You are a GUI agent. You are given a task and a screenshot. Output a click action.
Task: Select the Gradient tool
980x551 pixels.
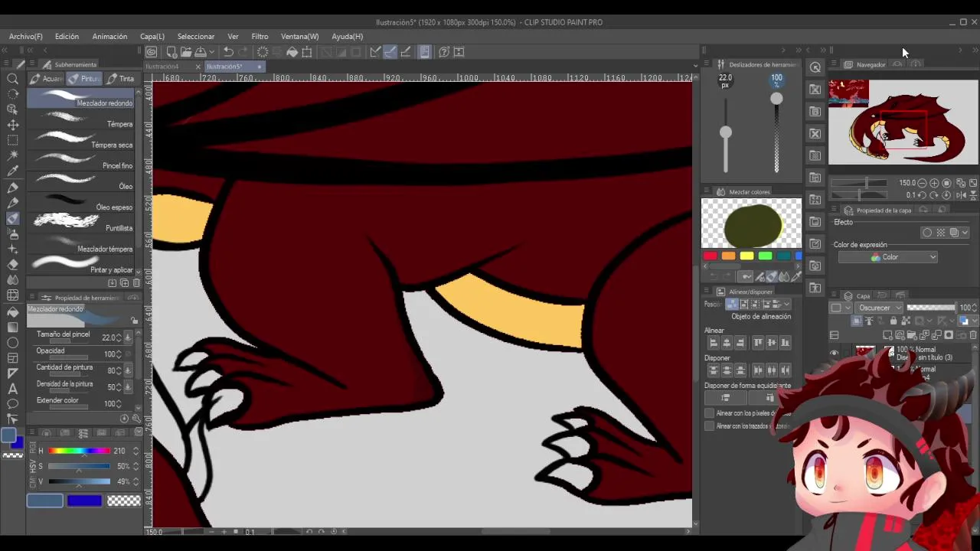coord(12,327)
